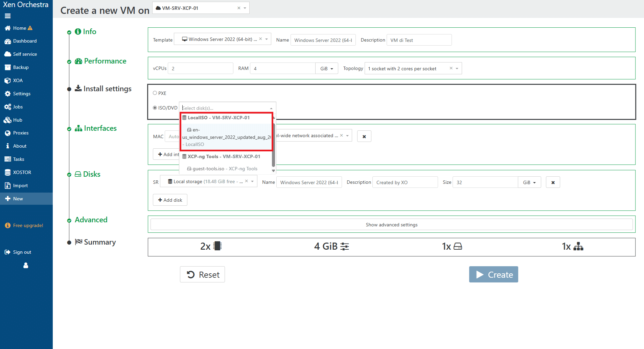
Task: Click the Tasks list icon
Action: (x=7, y=159)
